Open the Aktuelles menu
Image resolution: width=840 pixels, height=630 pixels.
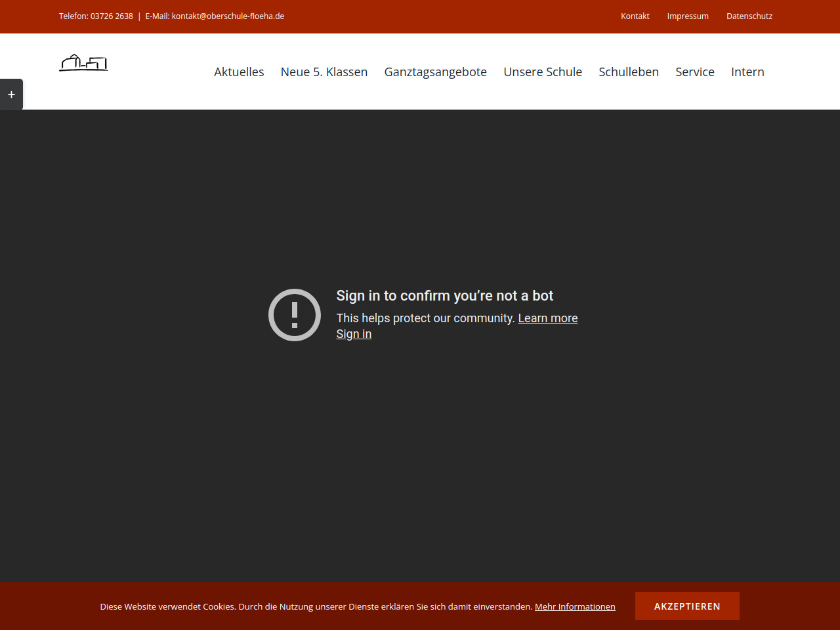(x=239, y=72)
